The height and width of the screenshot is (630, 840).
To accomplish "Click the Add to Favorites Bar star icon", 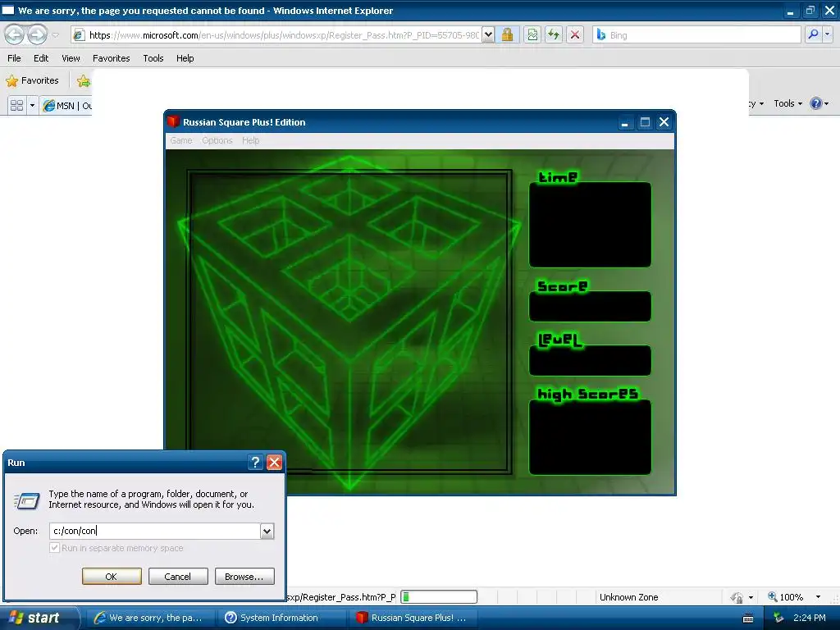I will (x=84, y=81).
